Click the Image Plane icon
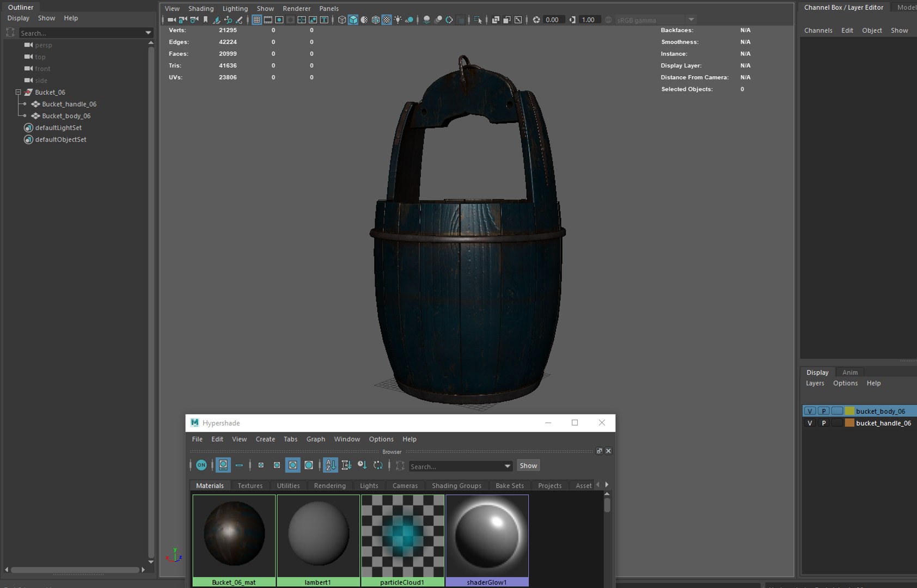The height and width of the screenshot is (588, 917). click(x=217, y=20)
